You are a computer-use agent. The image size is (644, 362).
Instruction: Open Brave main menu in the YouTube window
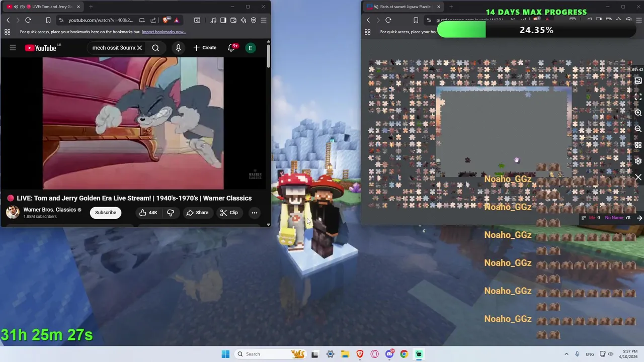264,20
